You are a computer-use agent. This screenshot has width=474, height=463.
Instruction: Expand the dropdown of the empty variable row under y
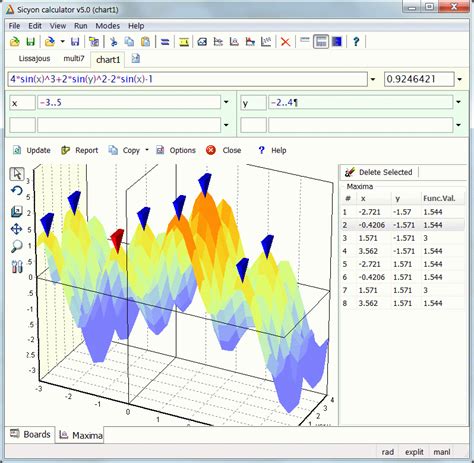pos(458,125)
